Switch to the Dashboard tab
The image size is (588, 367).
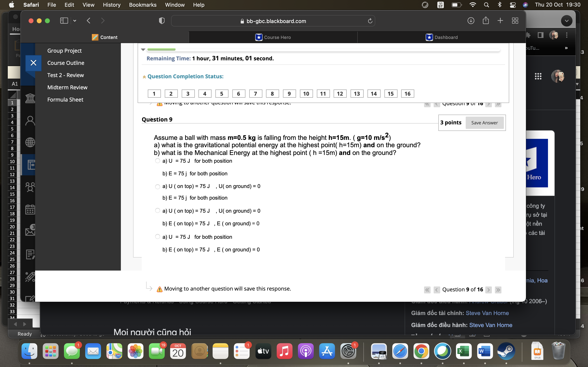(442, 37)
